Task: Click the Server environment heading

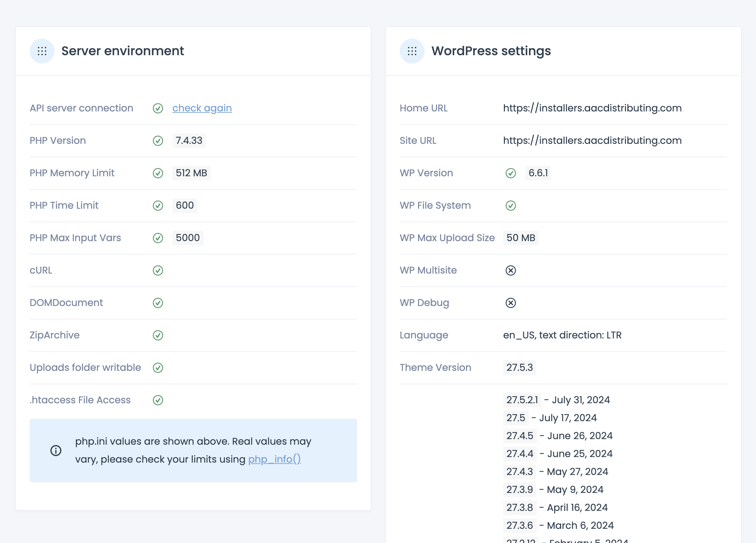Action: click(x=123, y=51)
